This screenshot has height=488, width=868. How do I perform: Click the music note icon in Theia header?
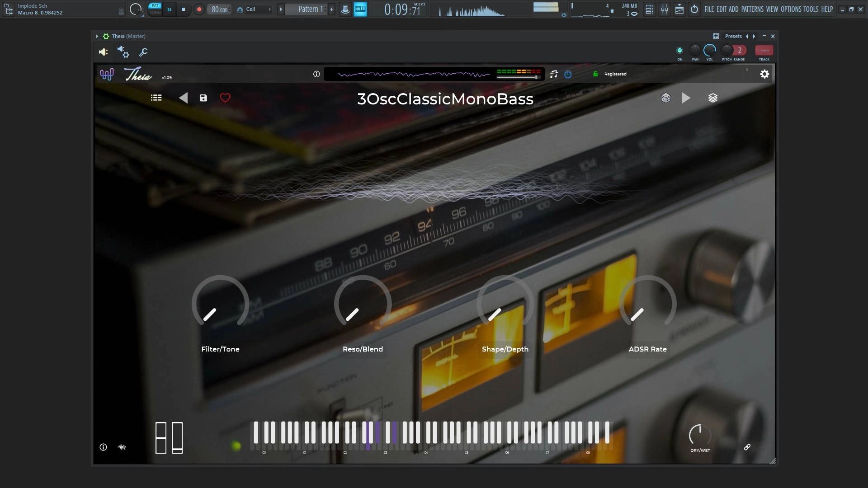tap(554, 74)
